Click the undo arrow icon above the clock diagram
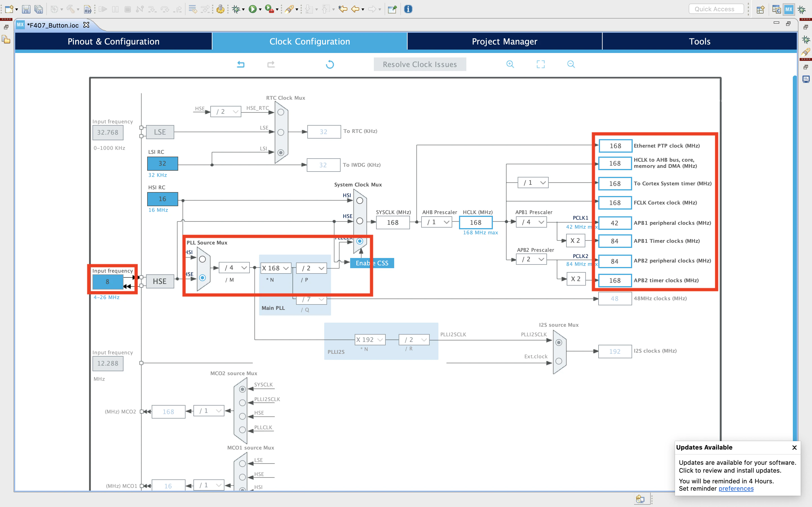812x507 pixels. tap(240, 64)
